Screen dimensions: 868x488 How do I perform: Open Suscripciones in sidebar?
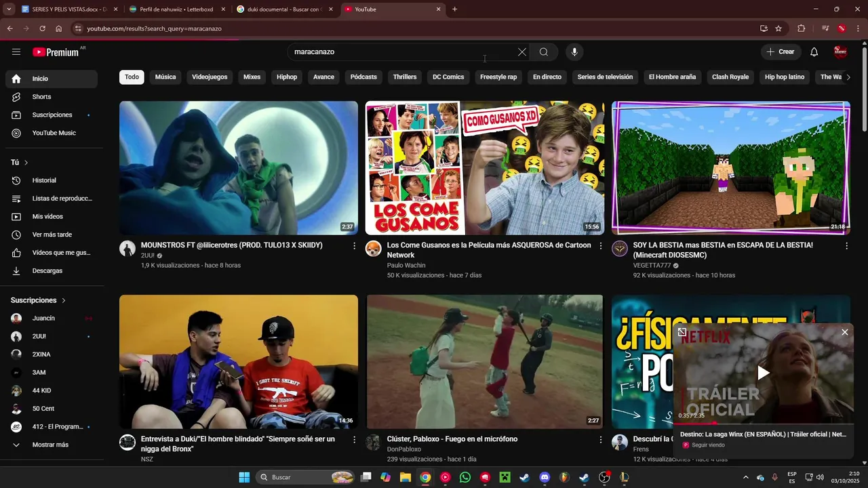point(52,115)
